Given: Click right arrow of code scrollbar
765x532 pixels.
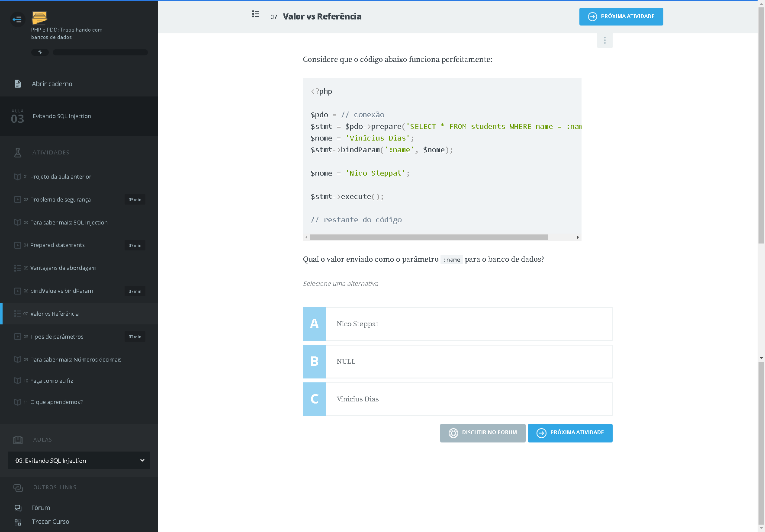Looking at the screenshot, I should click(578, 237).
